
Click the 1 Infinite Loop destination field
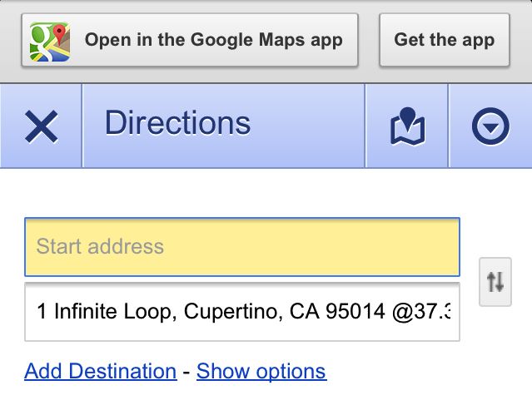(x=241, y=312)
